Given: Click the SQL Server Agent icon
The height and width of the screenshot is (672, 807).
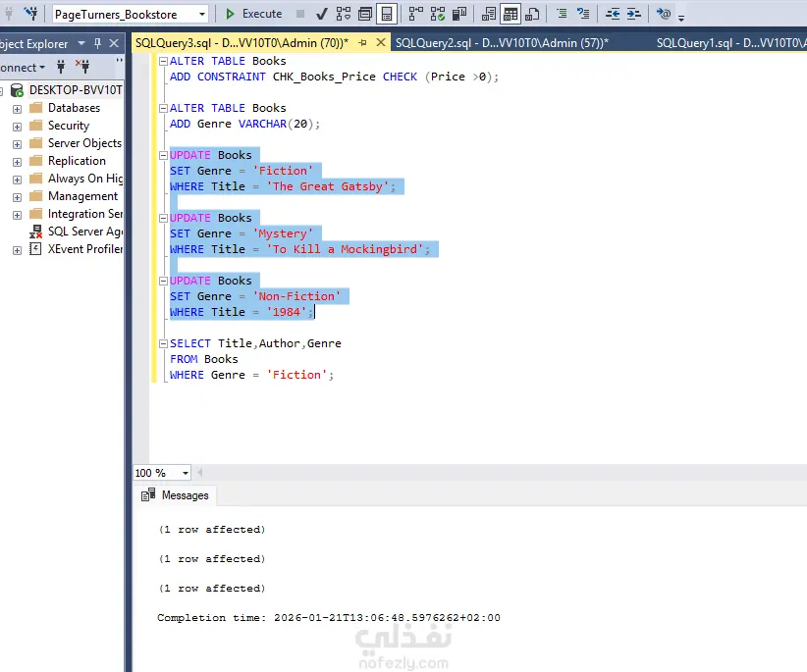Looking at the screenshot, I should pyautogui.click(x=35, y=232).
